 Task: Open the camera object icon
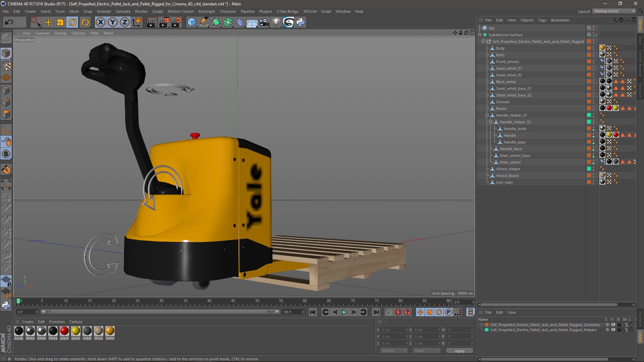click(264, 22)
